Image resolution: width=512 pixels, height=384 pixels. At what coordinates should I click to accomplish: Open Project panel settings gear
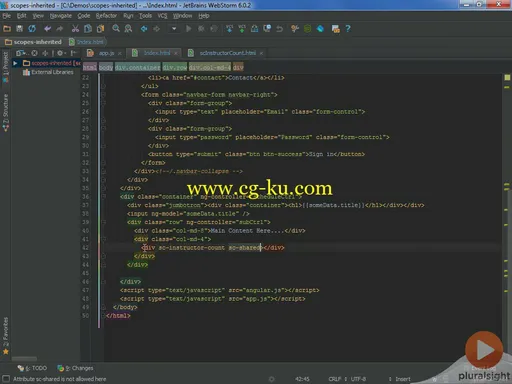click(61, 53)
